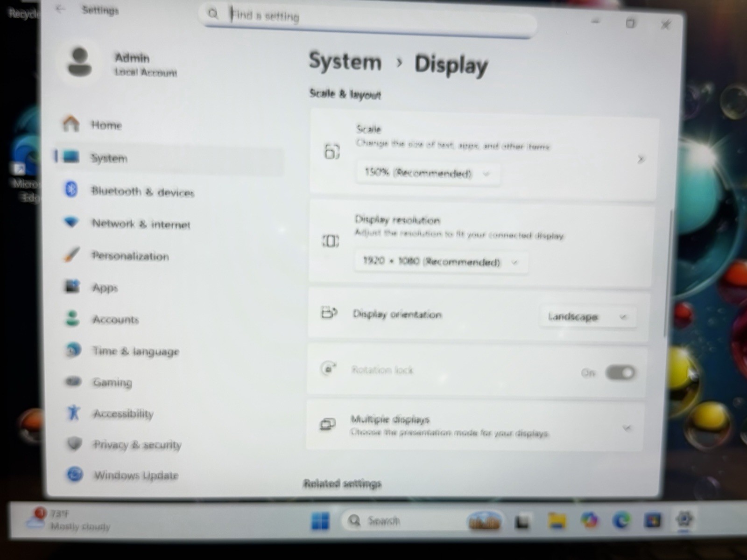The image size is (747, 560).
Task: Open the Landscape orientation dropdown
Action: point(587,317)
